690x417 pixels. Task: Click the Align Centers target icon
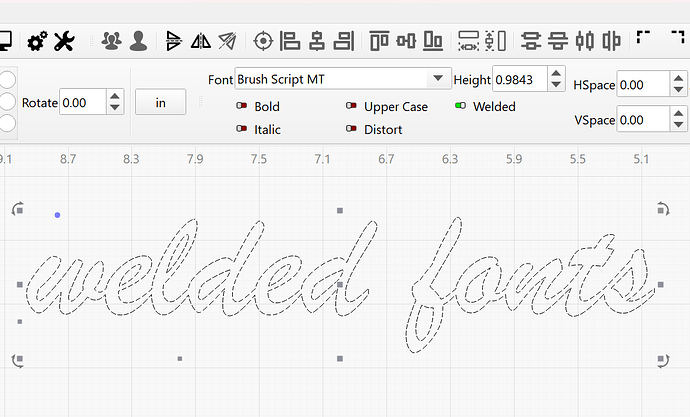pyautogui.click(x=263, y=41)
